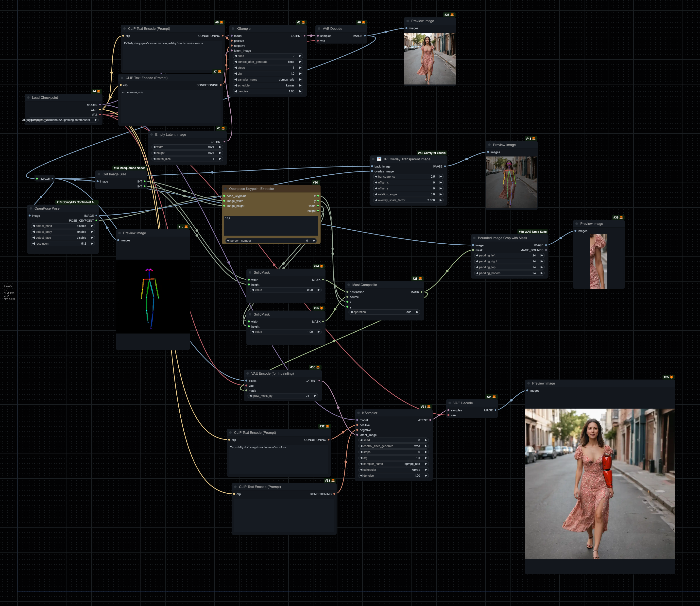Decrease padding_left with its left arrow
Viewport: 700px width, 606px height.
coord(477,255)
